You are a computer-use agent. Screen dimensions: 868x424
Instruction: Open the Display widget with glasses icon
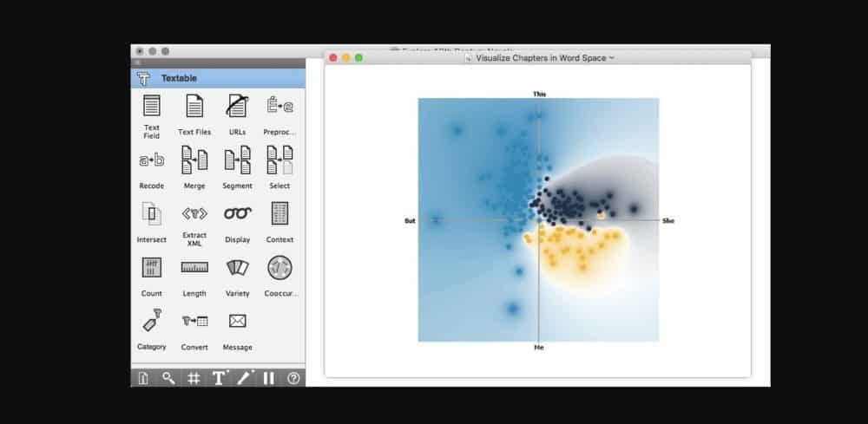pos(237,214)
